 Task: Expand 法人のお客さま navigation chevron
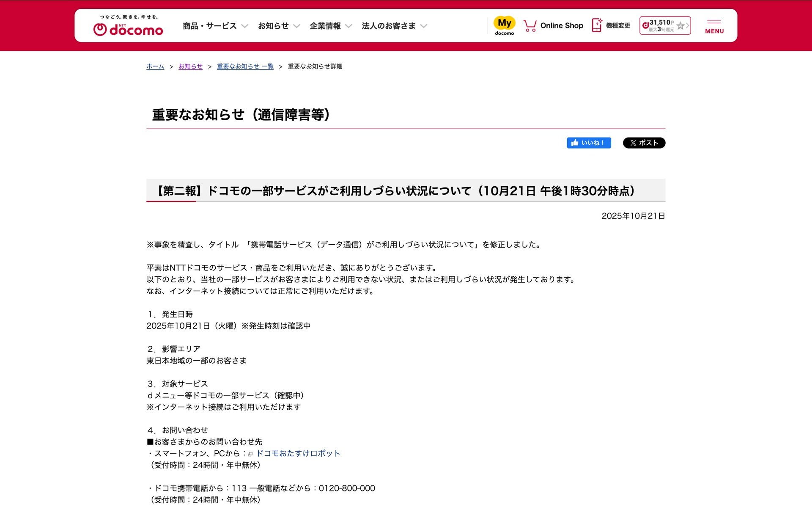coord(424,26)
